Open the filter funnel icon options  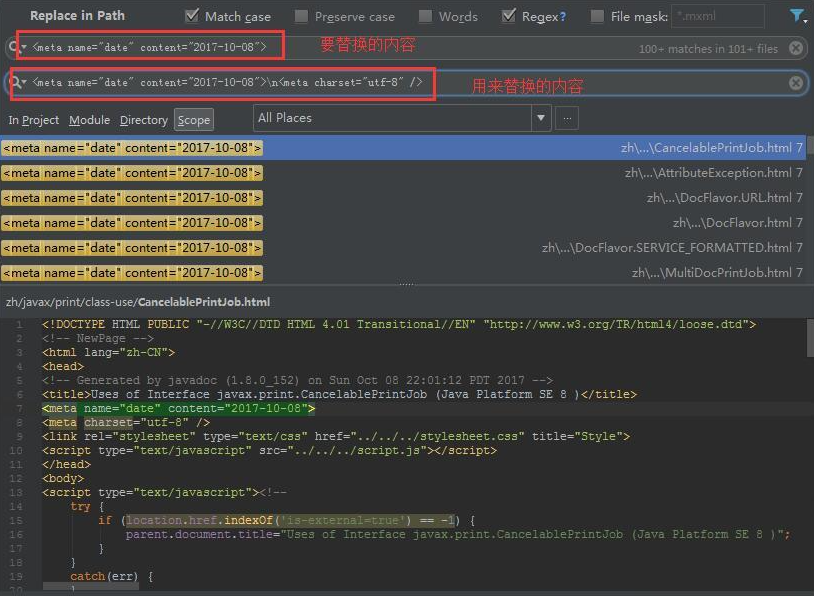(797, 16)
